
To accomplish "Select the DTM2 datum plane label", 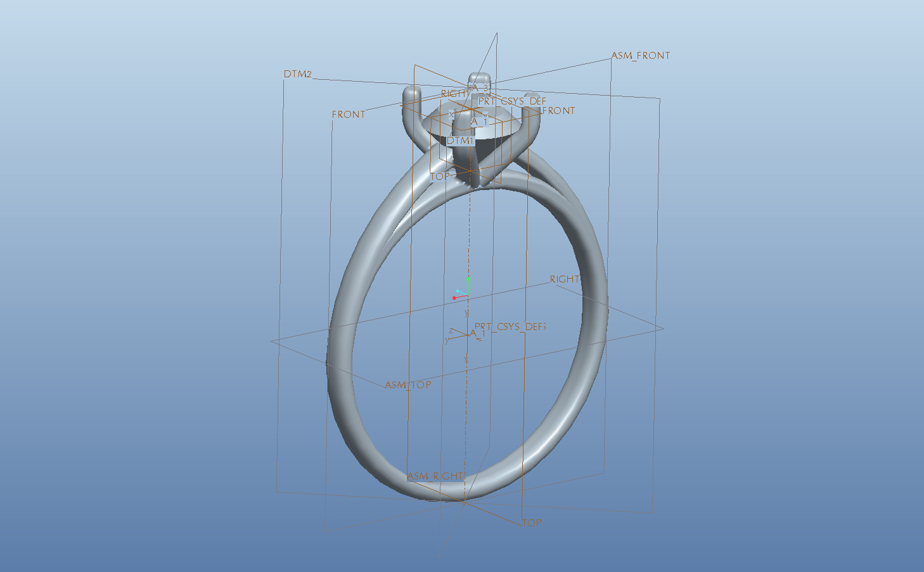I will (297, 74).
